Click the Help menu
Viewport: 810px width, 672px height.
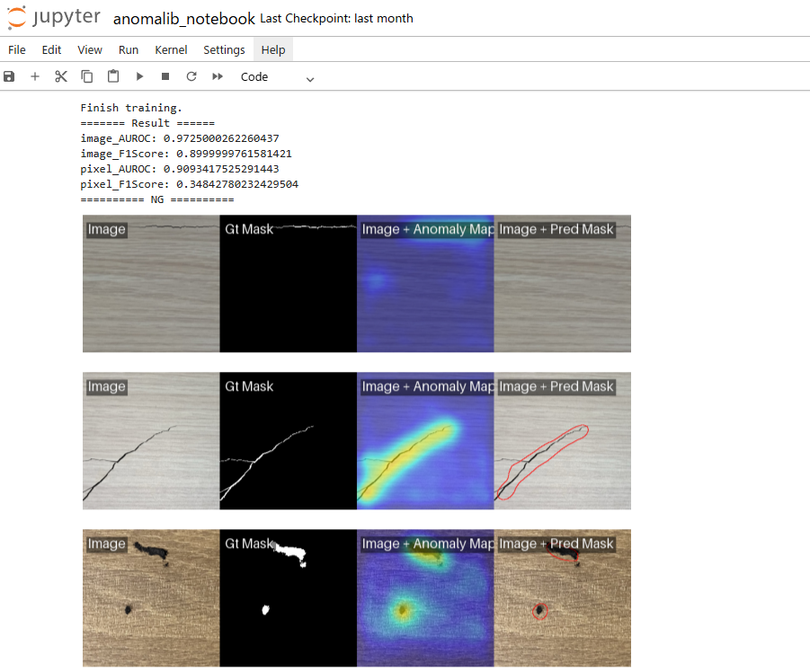273,50
